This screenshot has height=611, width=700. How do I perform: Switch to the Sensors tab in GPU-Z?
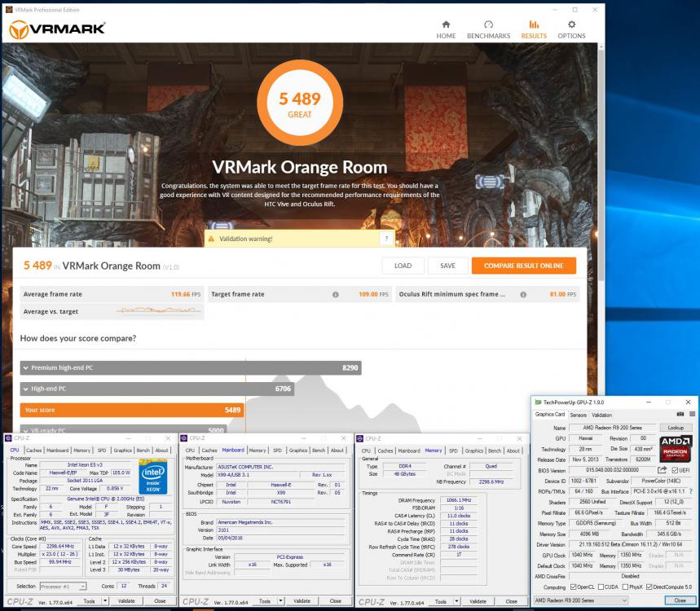pyautogui.click(x=578, y=414)
